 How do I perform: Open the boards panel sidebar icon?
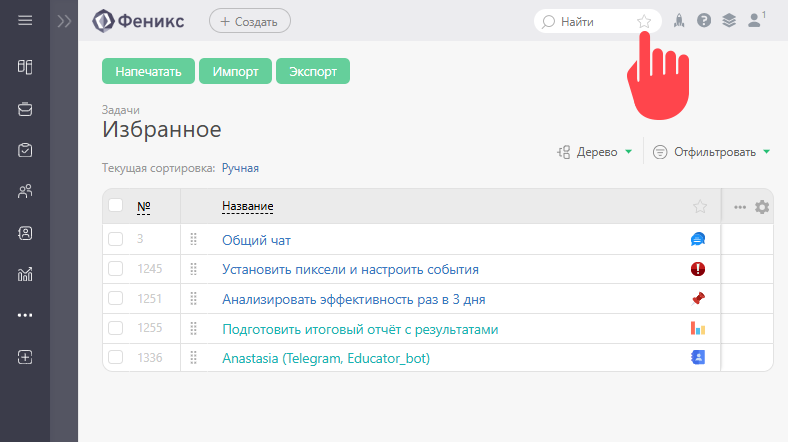[x=25, y=67]
